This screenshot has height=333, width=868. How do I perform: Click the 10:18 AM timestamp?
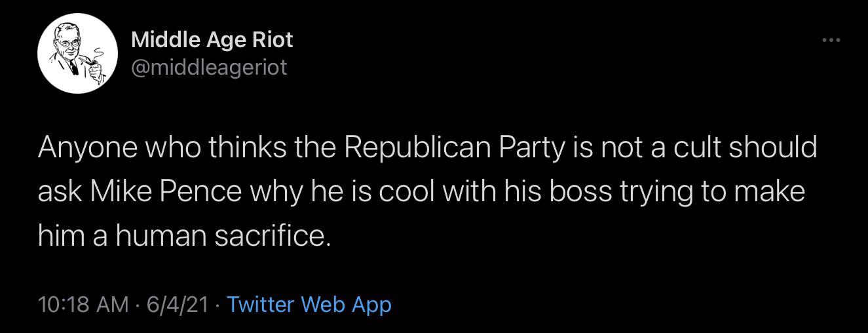click(x=83, y=304)
